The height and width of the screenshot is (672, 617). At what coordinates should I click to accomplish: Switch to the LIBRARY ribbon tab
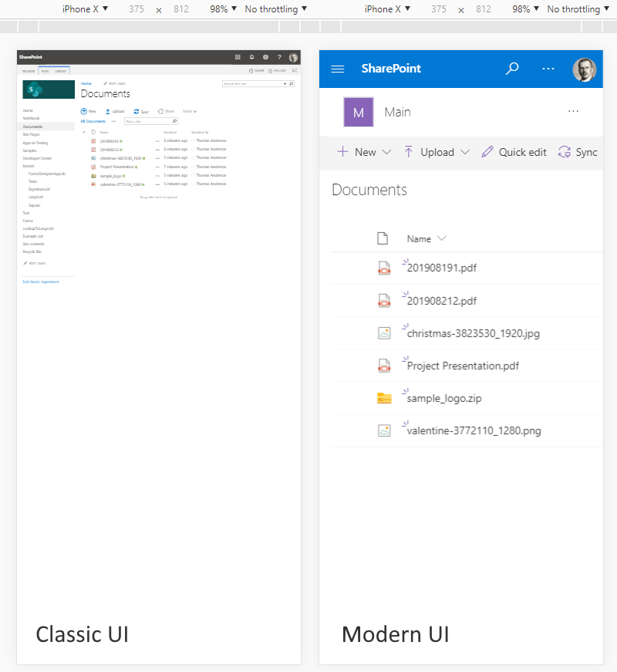click(x=61, y=70)
